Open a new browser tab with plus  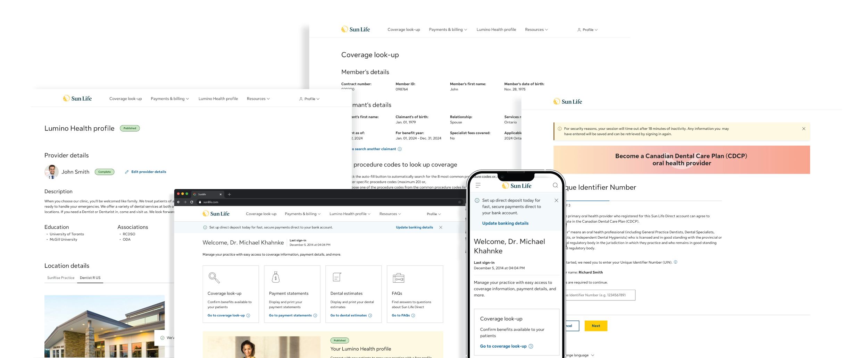tap(229, 194)
